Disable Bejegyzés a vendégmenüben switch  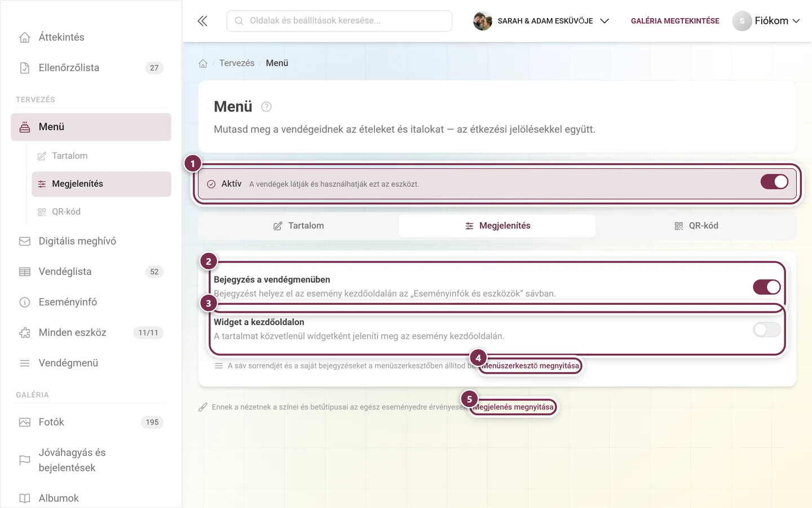pyautogui.click(x=767, y=287)
